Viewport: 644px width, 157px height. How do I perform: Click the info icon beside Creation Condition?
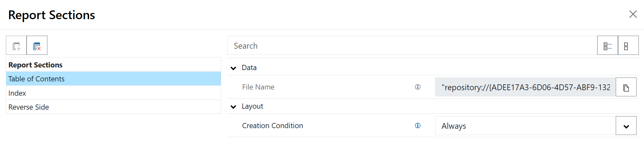[x=418, y=126]
